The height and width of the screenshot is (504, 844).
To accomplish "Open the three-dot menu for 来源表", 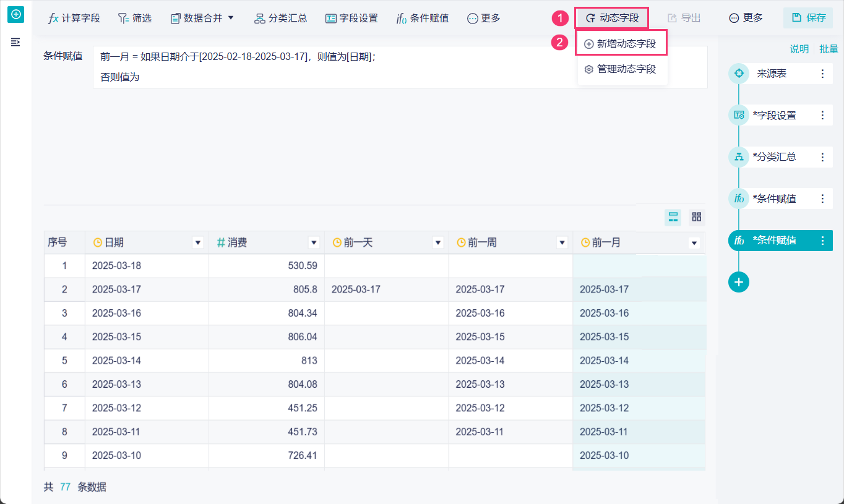I will click(x=822, y=74).
